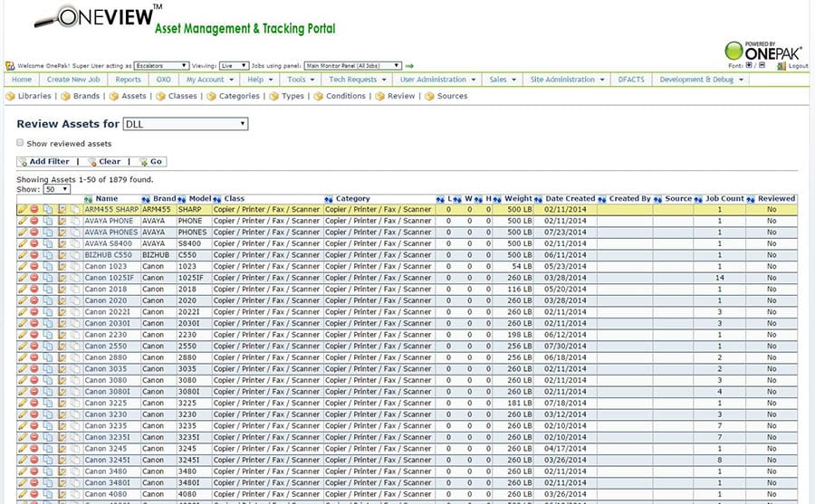Click the edit pencil for ARM455 SHARP
This screenshot has width=815, height=504.
point(23,209)
